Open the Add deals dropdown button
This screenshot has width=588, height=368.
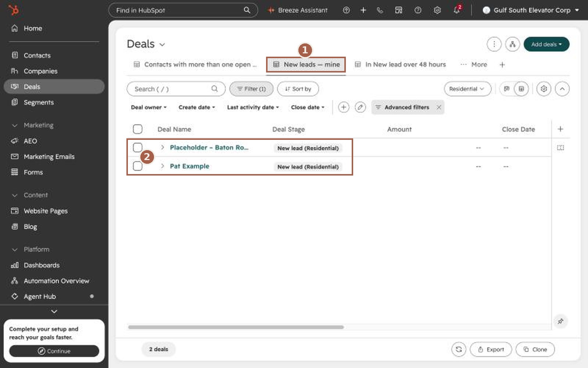pyautogui.click(x=546, y=44)
